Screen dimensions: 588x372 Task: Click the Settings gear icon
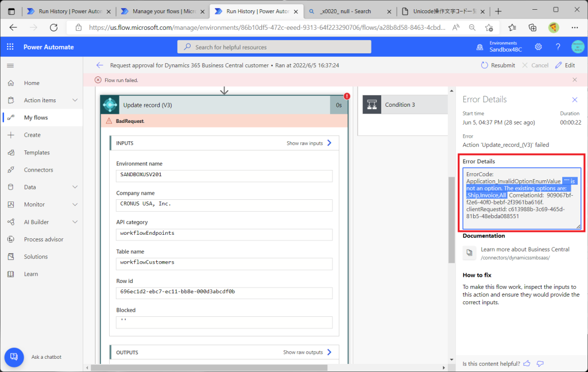538,47
